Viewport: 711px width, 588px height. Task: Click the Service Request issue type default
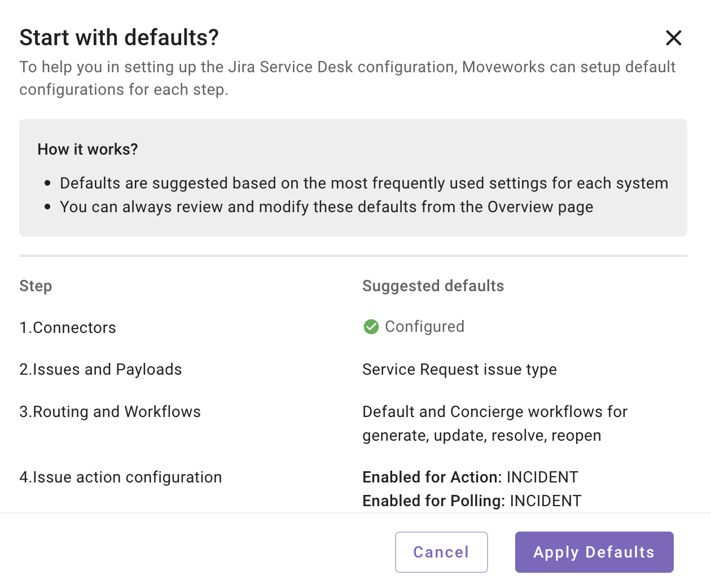459,370
